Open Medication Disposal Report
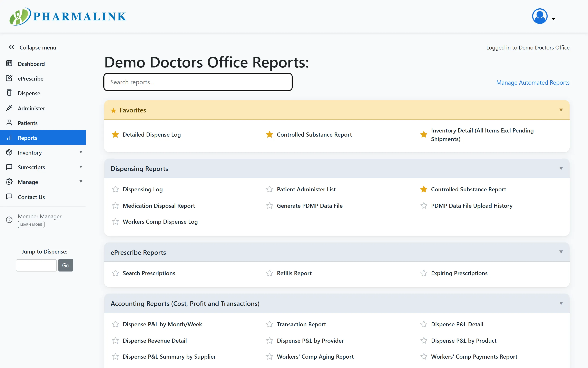The image size is (588, 368). [x=159, y=206]
